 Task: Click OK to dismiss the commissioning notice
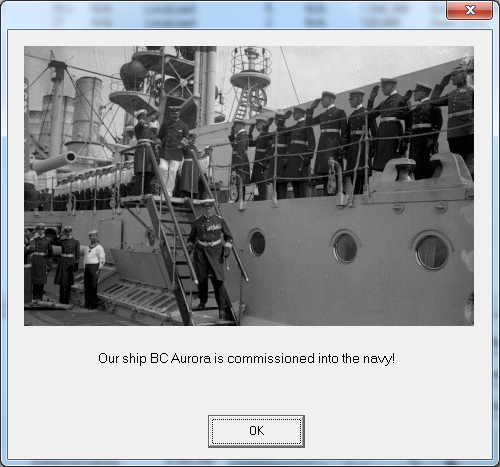[256, 431]
